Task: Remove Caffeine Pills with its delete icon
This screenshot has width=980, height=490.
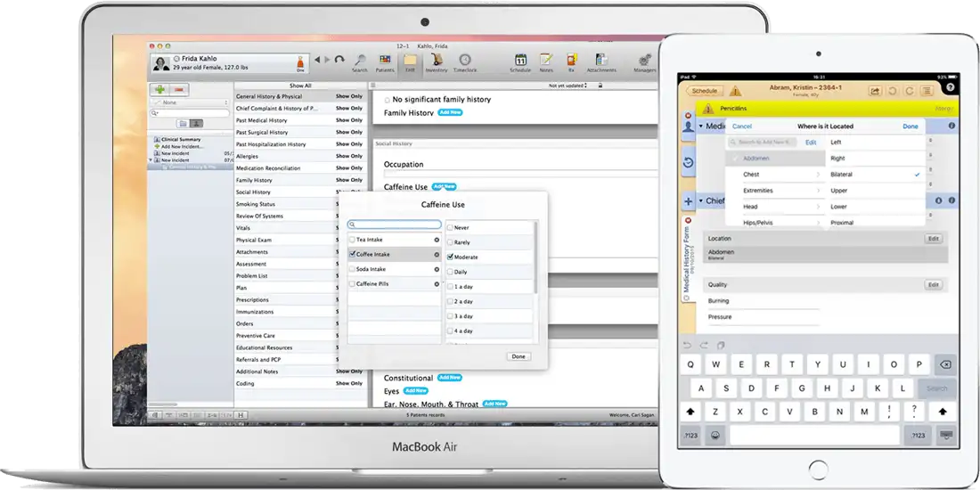Action: [437, 284]
